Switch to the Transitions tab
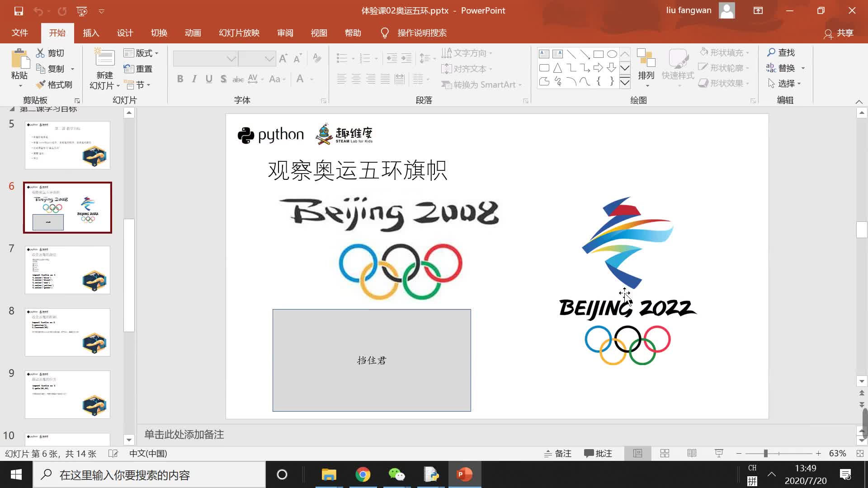Image resolution: width=868 pixels, height=488 pixels. [x=159, y=33]
